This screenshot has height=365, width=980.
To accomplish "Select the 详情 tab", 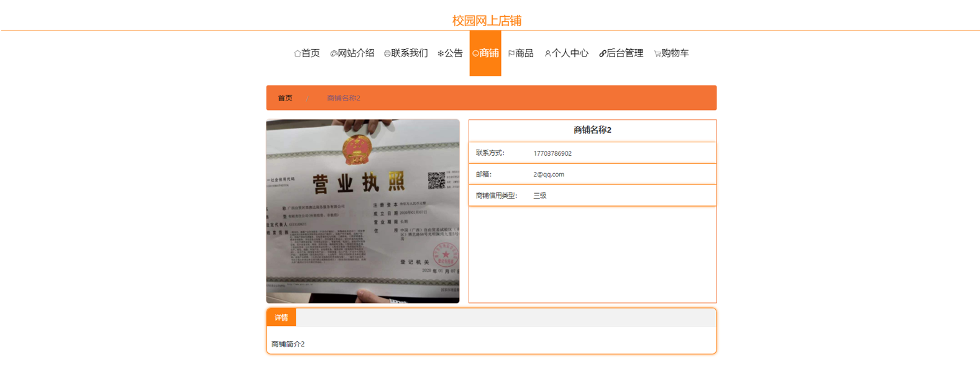I will pos(282,318).
